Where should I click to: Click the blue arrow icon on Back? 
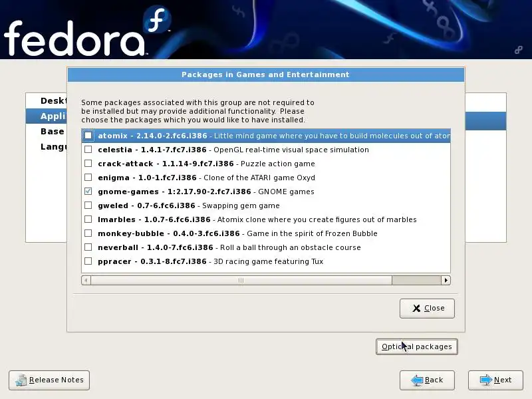[x=417, y=380]
